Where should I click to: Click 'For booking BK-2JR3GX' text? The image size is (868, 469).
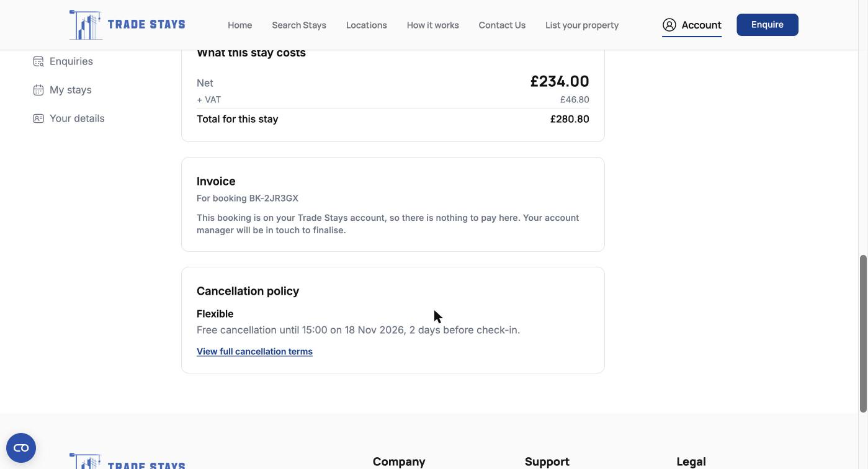[x=248, y=199]
